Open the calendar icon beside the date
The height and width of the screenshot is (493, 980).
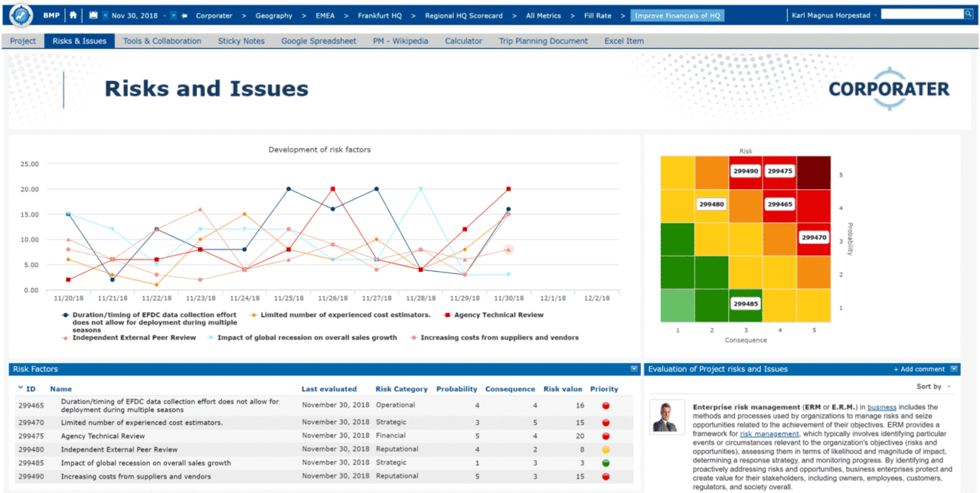93,15
